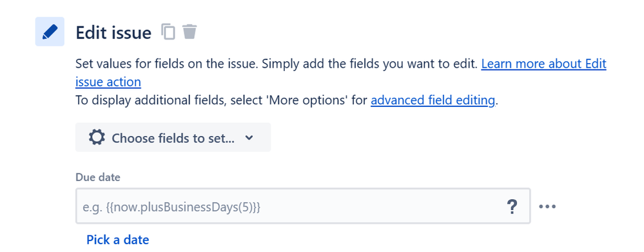Duplicate the action with the copy icon

pyautogui.click(x=168, y=32)
